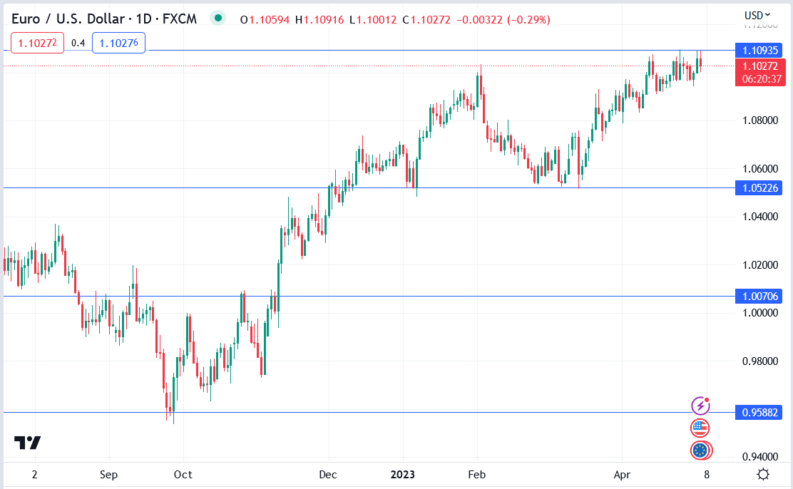793x489 pixels.
Task: Click the purple lightning events icon
Action: [701, 406]
